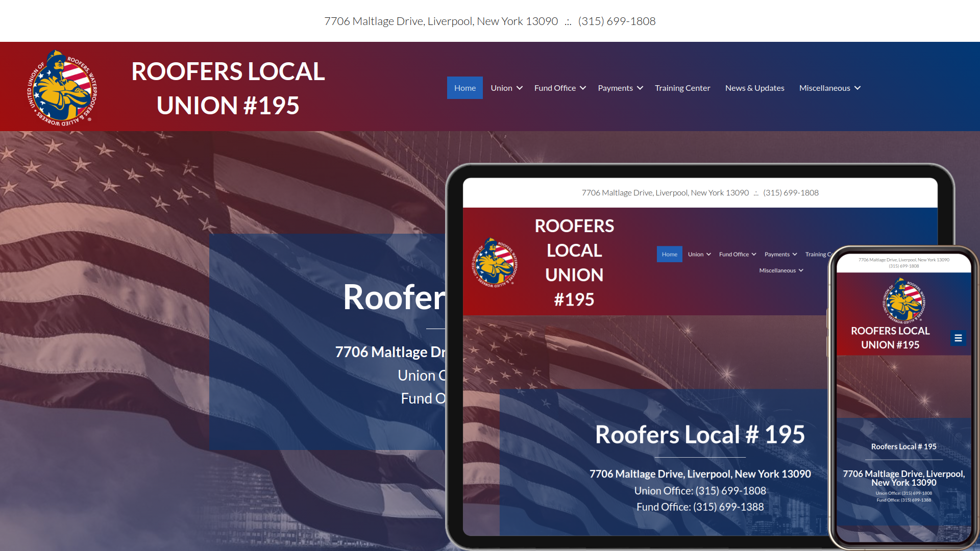Click the phone mockup title ROOFERS LOCAL UNION #195
980x551 pixels.
[890, 337]
